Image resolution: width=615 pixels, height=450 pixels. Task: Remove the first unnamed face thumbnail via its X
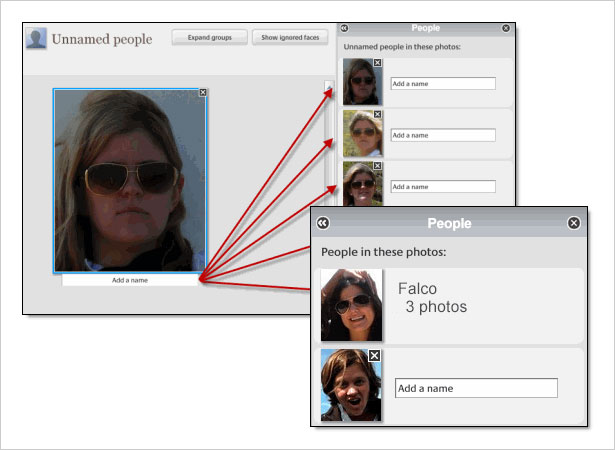[x=377, y=62]
